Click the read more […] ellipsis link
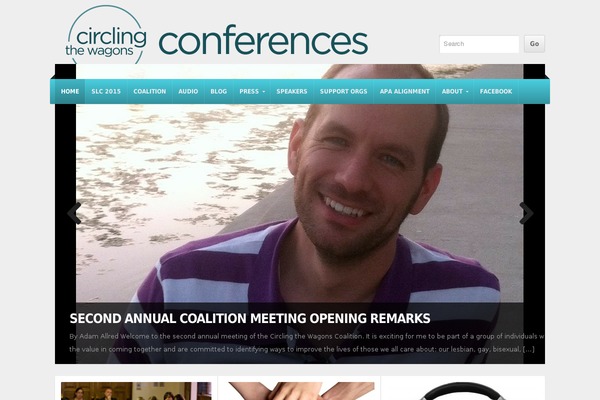This screenshot has height=400, width=600. 528,349
